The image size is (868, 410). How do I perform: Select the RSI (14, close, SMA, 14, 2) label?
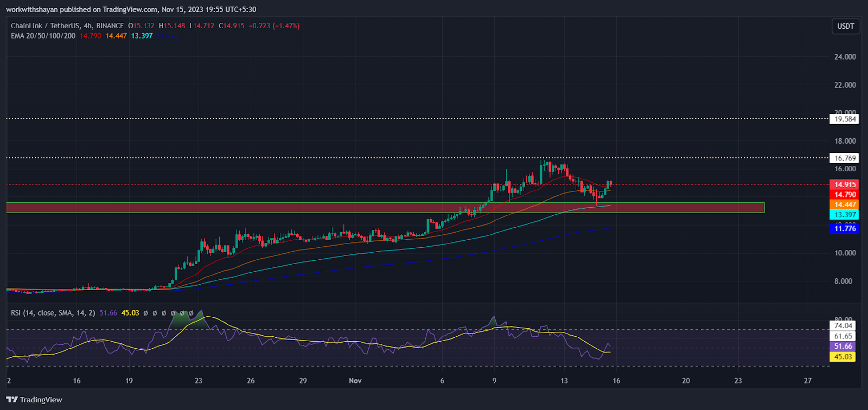tap(53, 313)
